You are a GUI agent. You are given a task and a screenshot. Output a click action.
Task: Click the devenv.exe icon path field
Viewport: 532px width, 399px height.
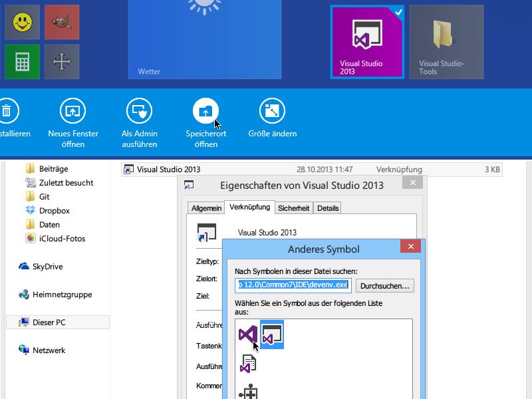[293, 285]
